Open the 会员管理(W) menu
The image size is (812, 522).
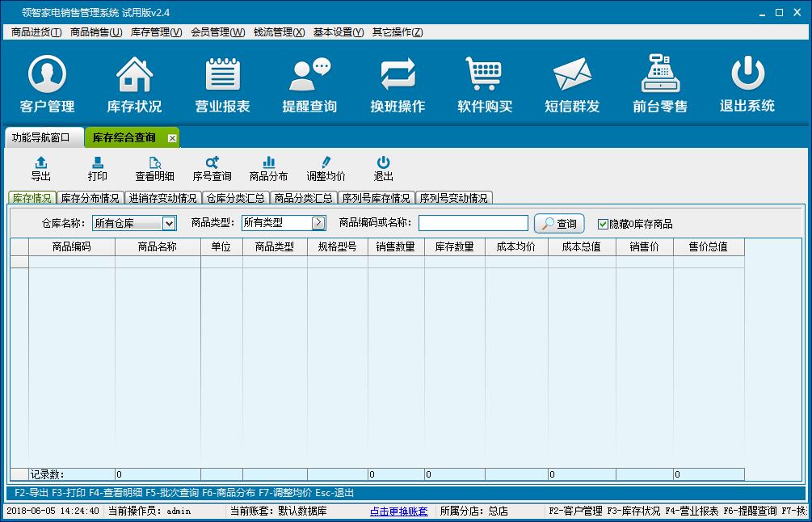[x=218, y=32]
